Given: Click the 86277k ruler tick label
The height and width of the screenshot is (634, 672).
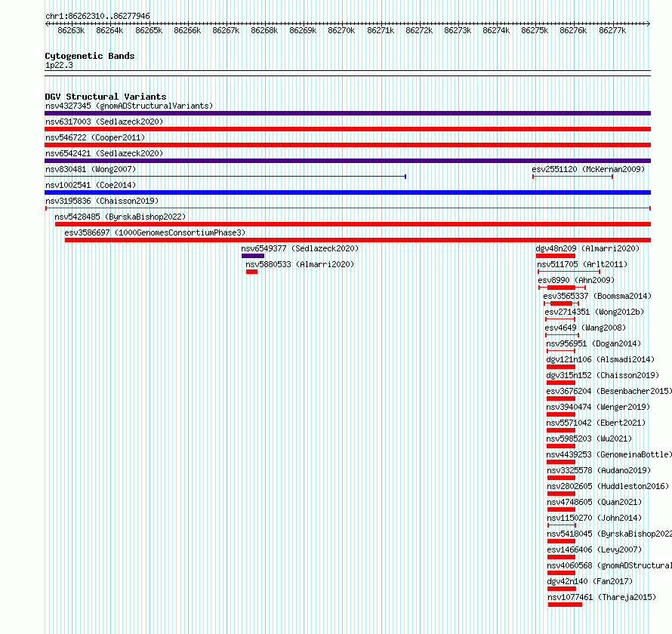Looking at the screenshot, I should pos(612,30).
